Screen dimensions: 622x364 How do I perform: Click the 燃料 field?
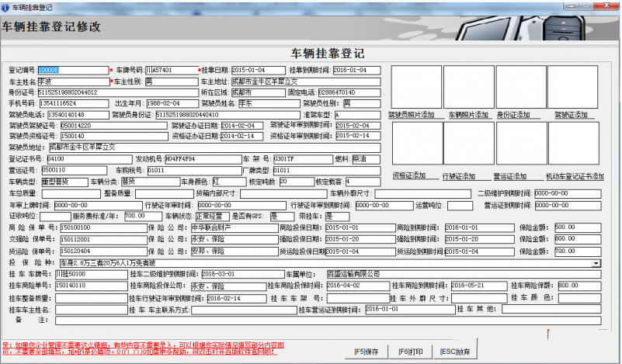[366, 159]
